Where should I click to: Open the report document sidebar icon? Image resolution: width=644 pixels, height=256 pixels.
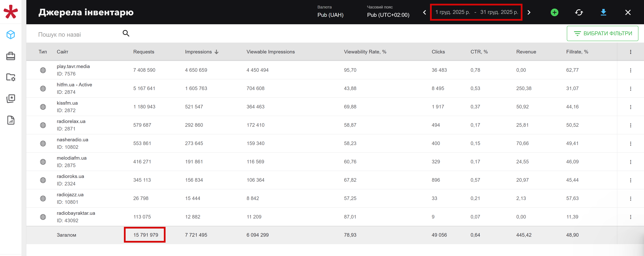(x=11, y=120)
